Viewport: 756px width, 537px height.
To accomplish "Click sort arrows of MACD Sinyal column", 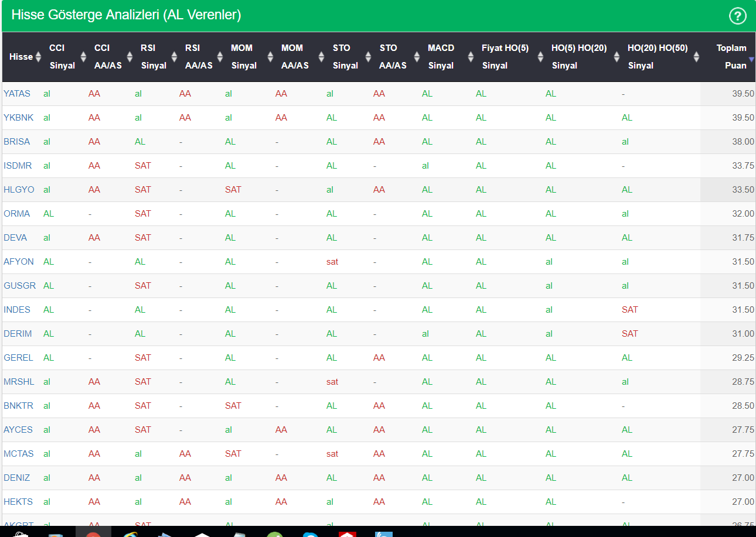I will coord(471,57).
